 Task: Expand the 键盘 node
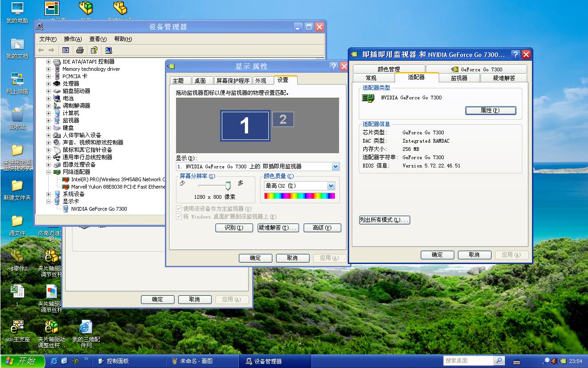48,128
